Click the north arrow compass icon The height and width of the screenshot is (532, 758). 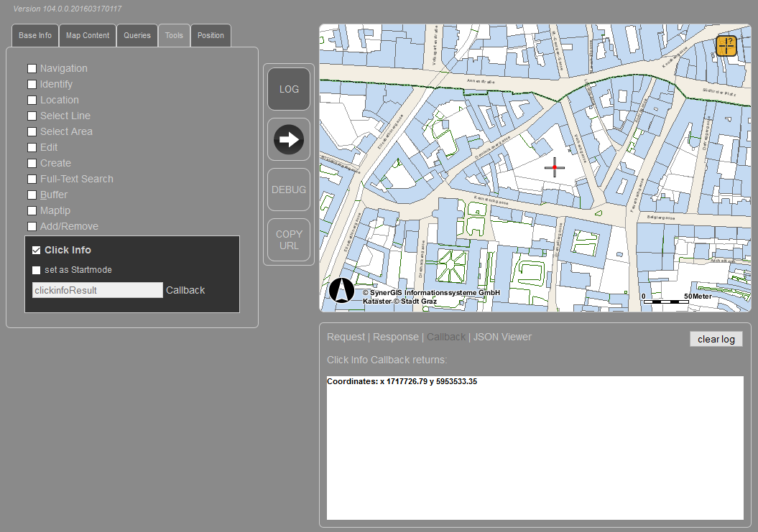click(341, 289)
